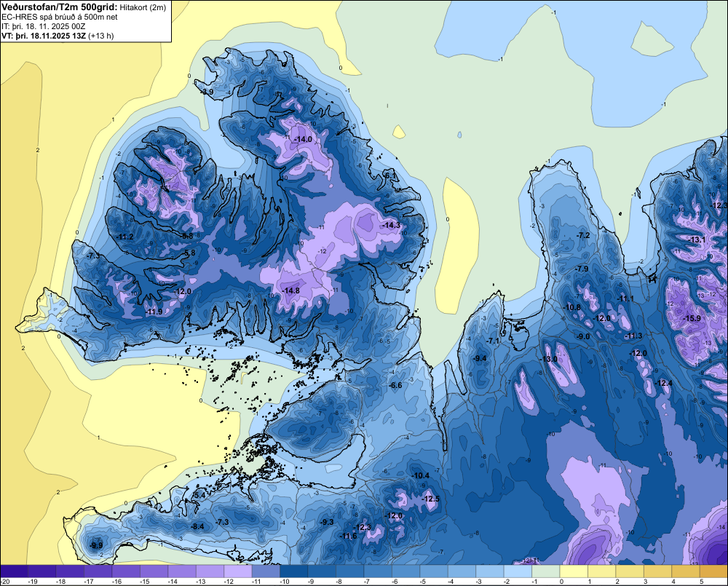Screen dimensions: 728x586
Task: Click the temperature value "-3.9"
Action: pyautogui.click(x=207, y=92)
